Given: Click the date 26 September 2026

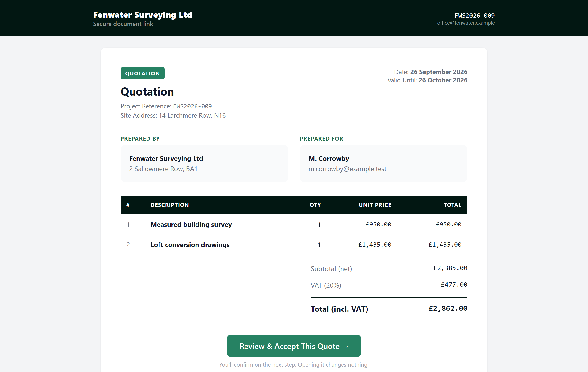Looking at the screenshot, I should click(x=439, y=72).
